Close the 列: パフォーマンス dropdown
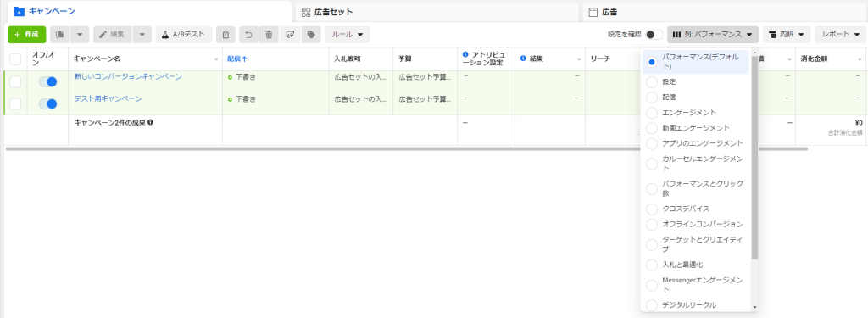868x318 pixels. point(713,35)
